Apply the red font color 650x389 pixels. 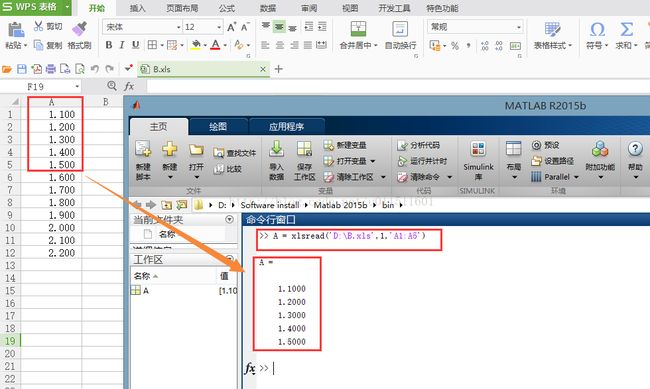tap(215, 45)
